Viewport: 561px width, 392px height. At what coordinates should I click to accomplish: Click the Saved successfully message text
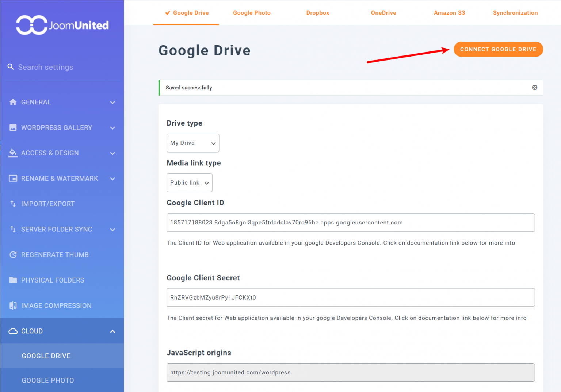click(x=189, y=88)
